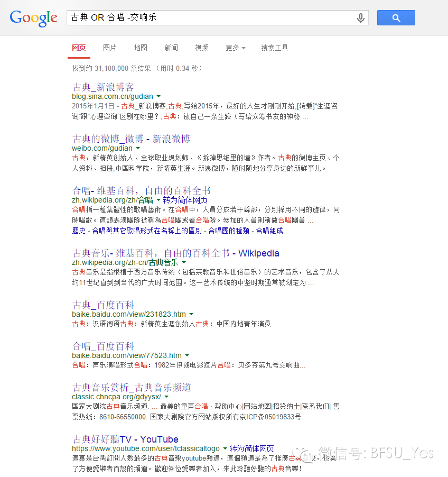Viewport: 448px width, 477px height.
Task: Open the 歷史 sitelink
Action: 79,231
